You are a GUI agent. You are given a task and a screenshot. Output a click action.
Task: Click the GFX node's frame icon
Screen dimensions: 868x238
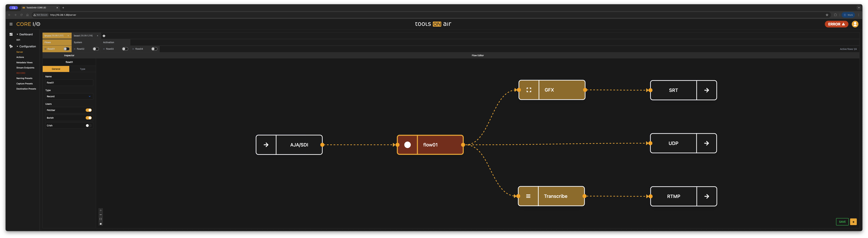pyautogui.click(x=529, y=90)
